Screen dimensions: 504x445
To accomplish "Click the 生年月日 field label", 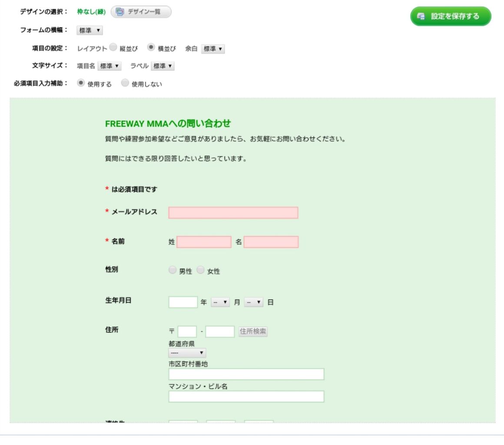I will [x=118, y=300].
